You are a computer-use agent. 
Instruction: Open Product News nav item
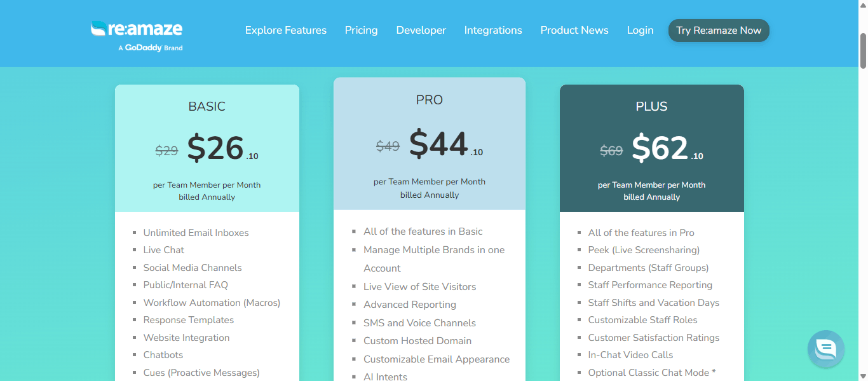click(x=574, y=31)
